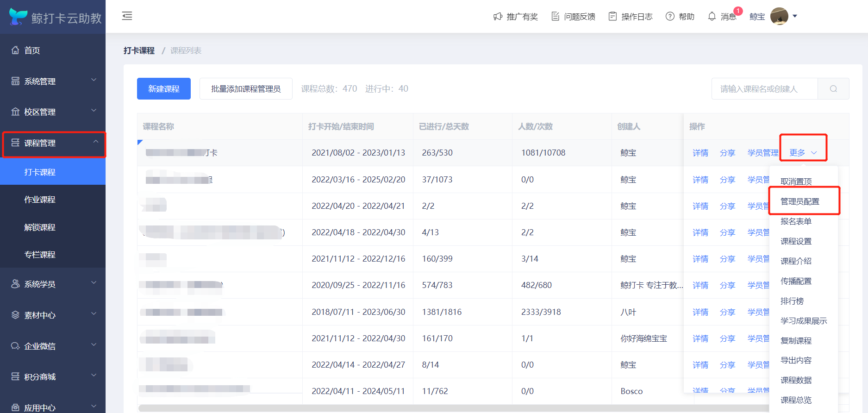
Task: Click the search magnifier icon
Action: pos(833,89)
